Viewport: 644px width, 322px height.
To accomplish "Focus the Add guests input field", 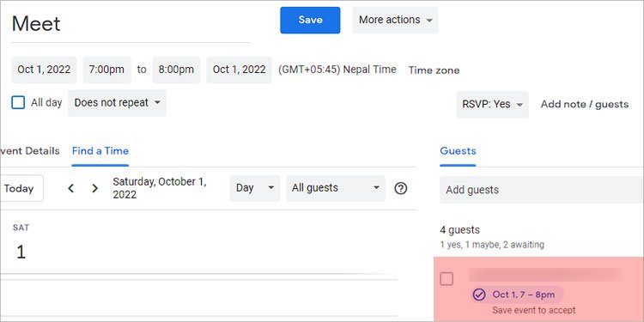I will tap(542, 190).
